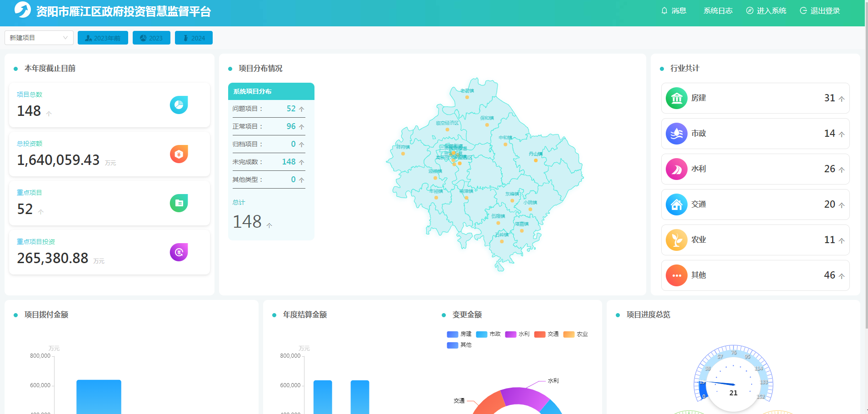Click the 市政 purple icon
The image size is (868, 414).
click(677, 134)
